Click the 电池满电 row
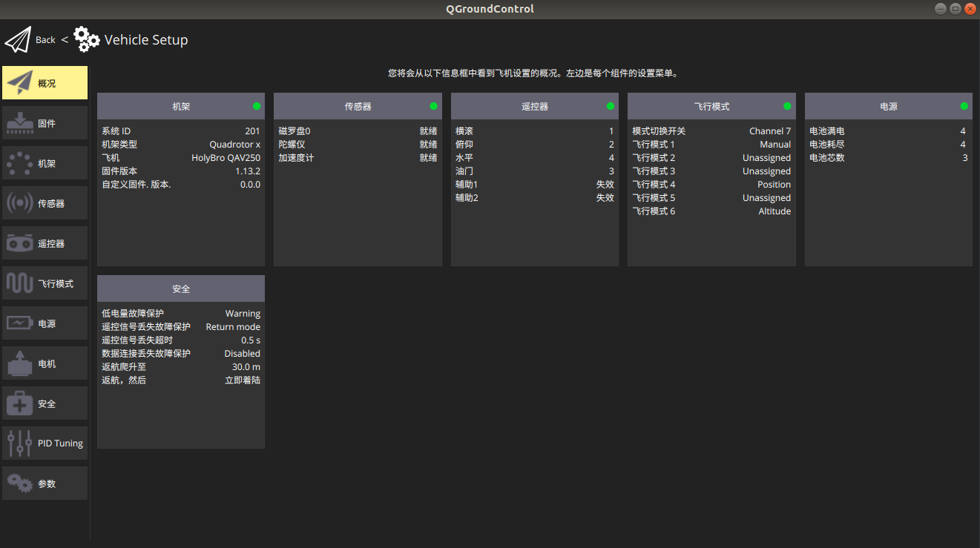Screen dimensions: 980x548 click(889, 131)
